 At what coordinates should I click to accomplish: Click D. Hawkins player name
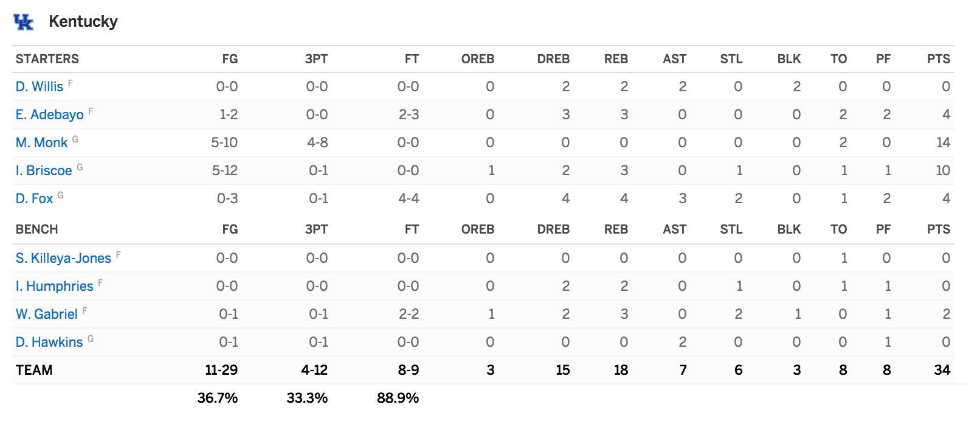49,342
